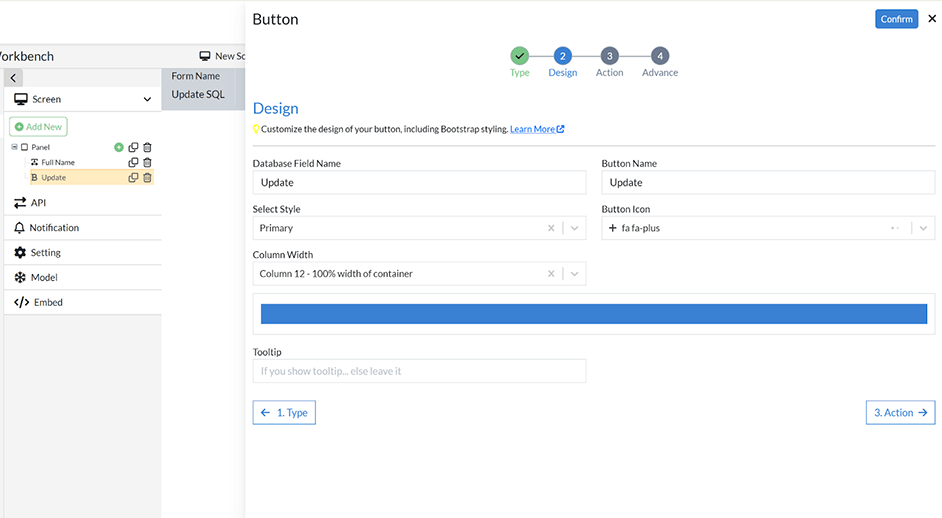Jump to step 4 Advance
This screenshot has height=518, width=942.
[x=659, y=57]
